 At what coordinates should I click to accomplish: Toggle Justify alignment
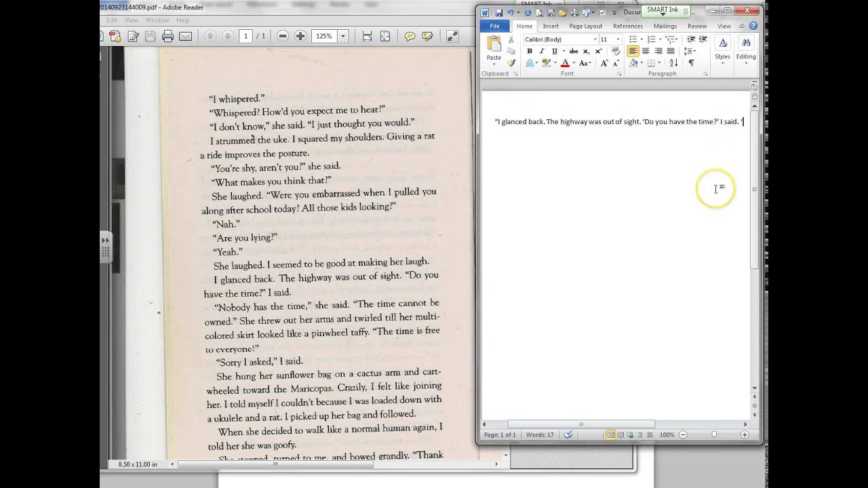point(671,51)
